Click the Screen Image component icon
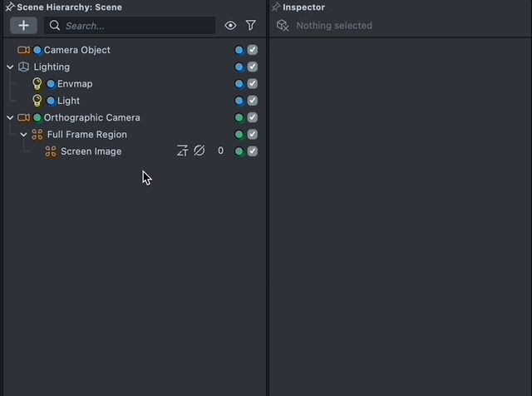The height and width of the screenshot is (396, 532). [x=51, y=151]
